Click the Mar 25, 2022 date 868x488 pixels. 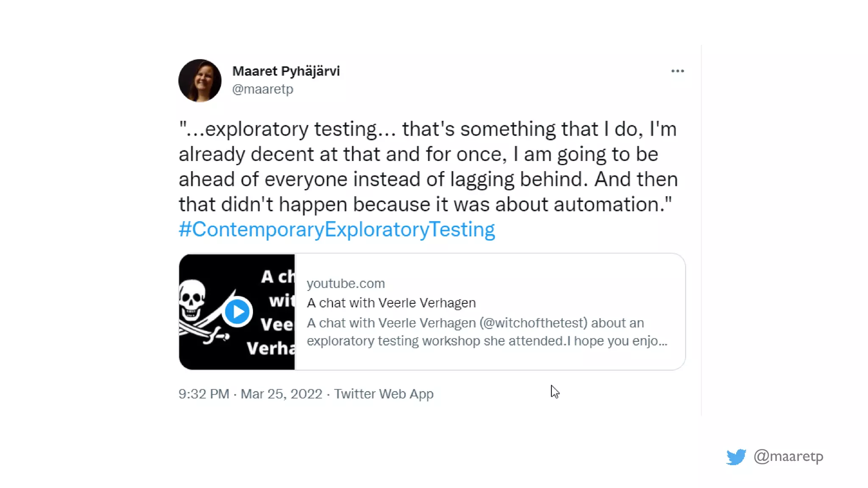point(281,394)
